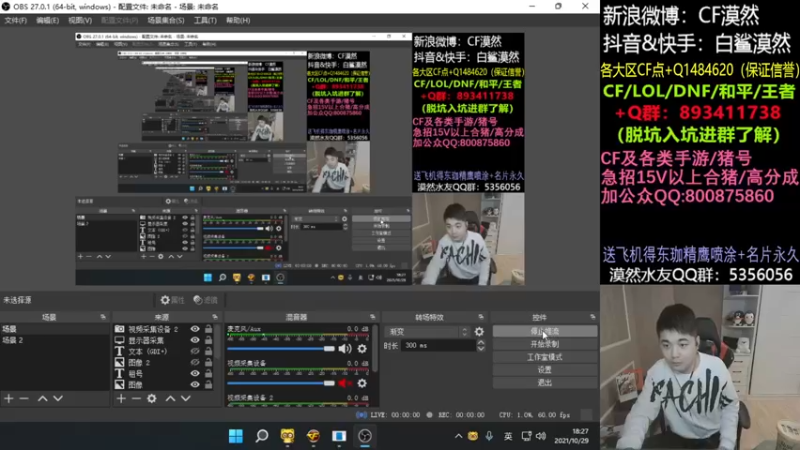Open transition properties gear next to 渐变
This screenshot has height=450, width=800.
(x=479, y=332)
